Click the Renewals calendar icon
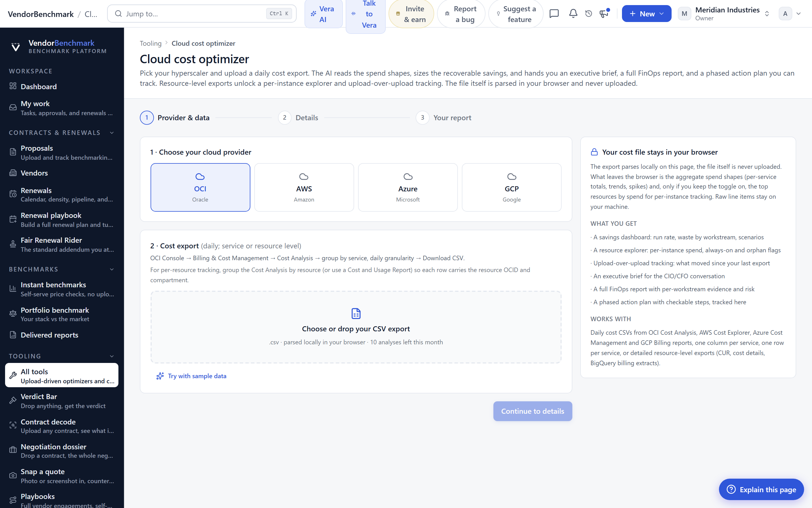The height and width of the screenshot is (508, 812). [x=13, y=194]
